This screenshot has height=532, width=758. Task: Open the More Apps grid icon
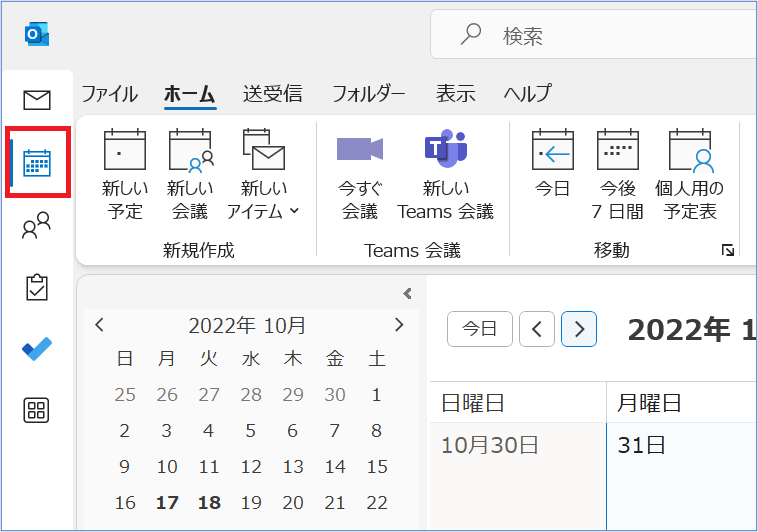tap(37, 410)
